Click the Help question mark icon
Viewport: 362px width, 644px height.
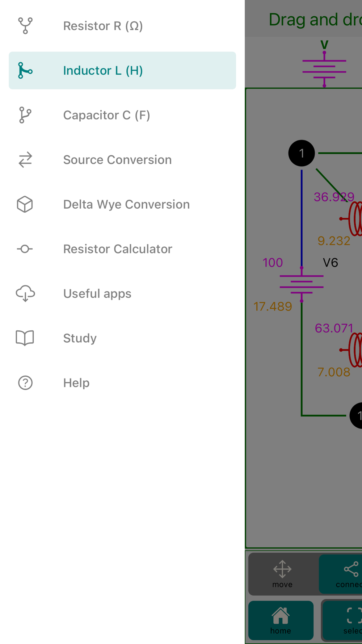click(25, 382)
